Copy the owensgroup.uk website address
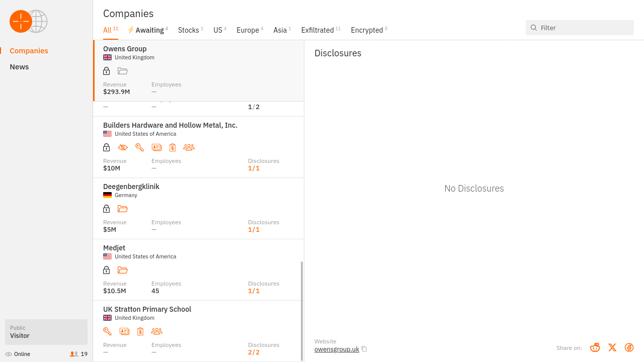The height and width of the screenshot is (362, 644). click(x=364, y=349)
